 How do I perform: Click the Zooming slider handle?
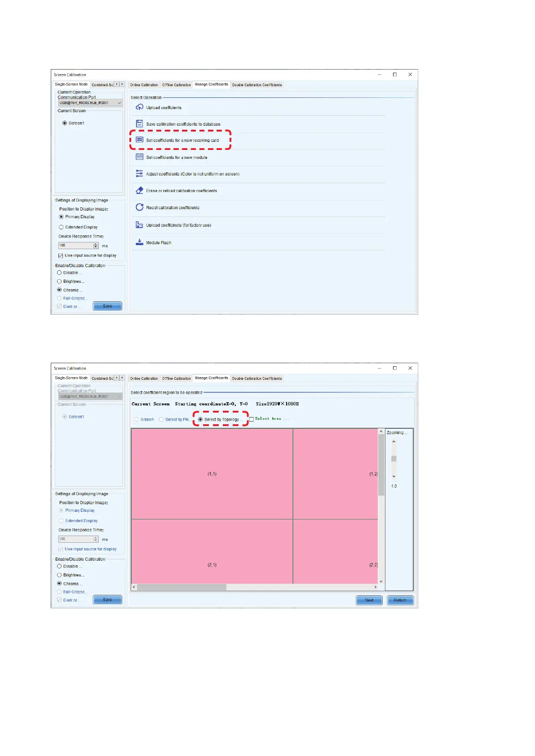394,458
